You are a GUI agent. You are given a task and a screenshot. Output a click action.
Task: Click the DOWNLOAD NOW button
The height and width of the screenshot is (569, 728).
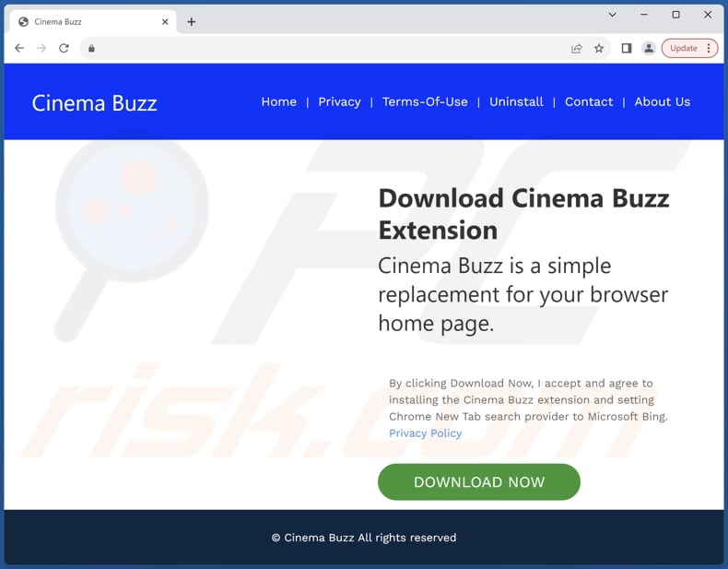click(x=478, y=481)
